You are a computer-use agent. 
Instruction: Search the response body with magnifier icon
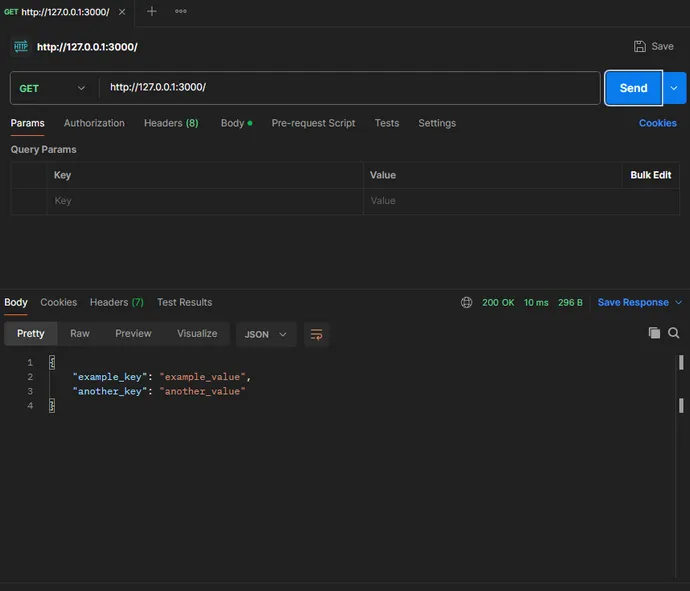[x=674, y=333]
